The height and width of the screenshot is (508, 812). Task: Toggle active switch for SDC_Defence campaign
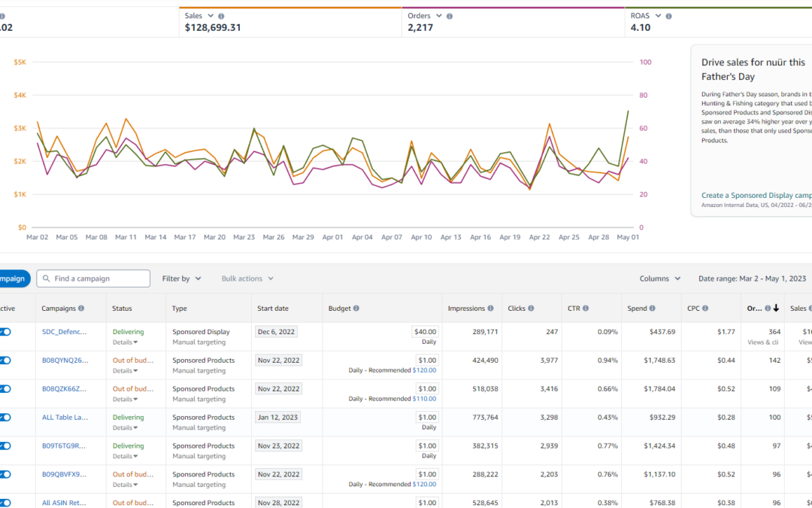point(5,332)
